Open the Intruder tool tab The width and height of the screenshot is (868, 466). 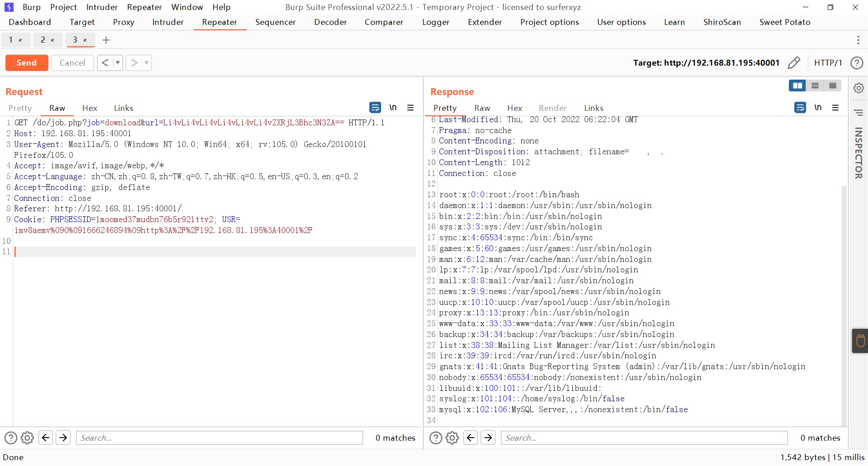coord(168,22)
